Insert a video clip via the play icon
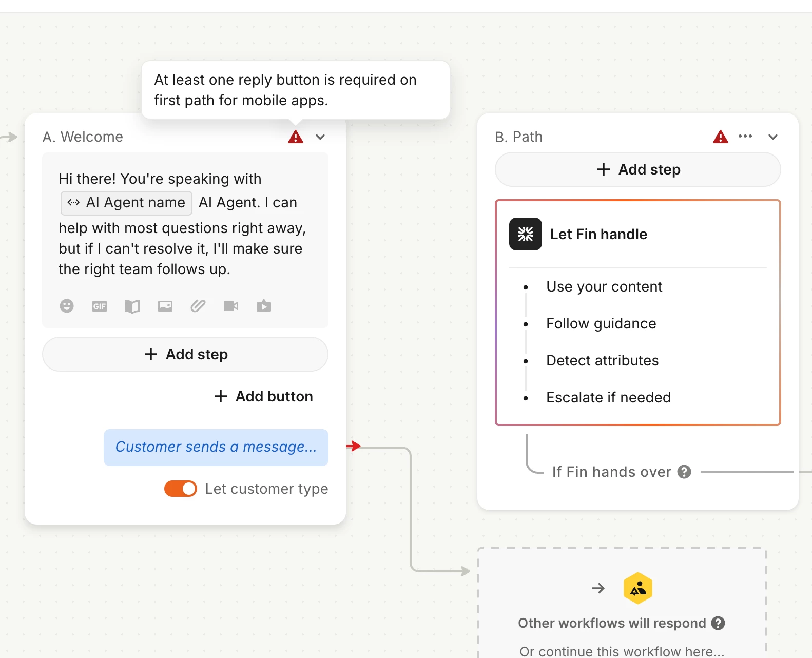The width and height of the screenshot is (812, 658). [x=264, y=306]
